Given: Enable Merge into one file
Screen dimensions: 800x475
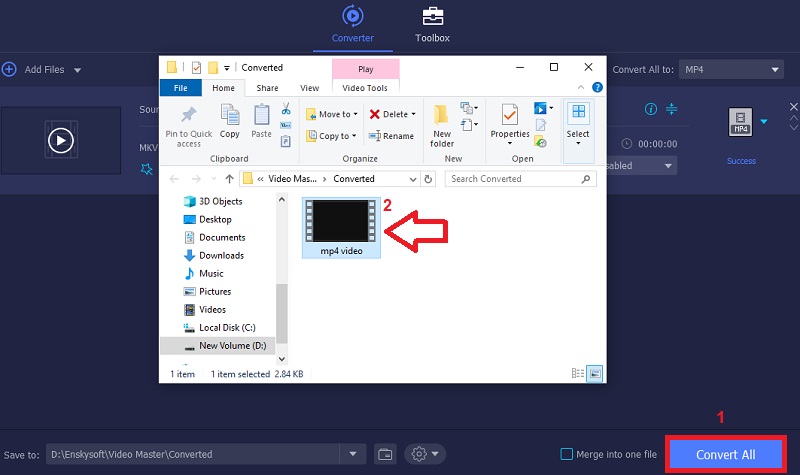Looking at the screenshot, I should pos(566,454).
